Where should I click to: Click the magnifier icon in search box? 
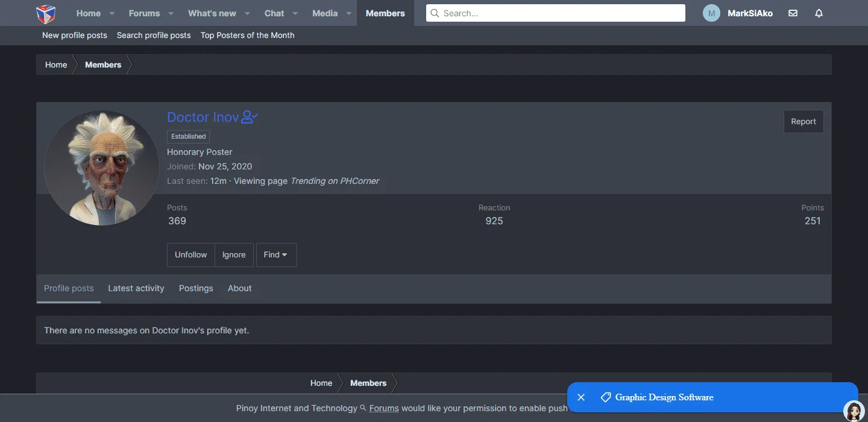click(x=435, y=13)
